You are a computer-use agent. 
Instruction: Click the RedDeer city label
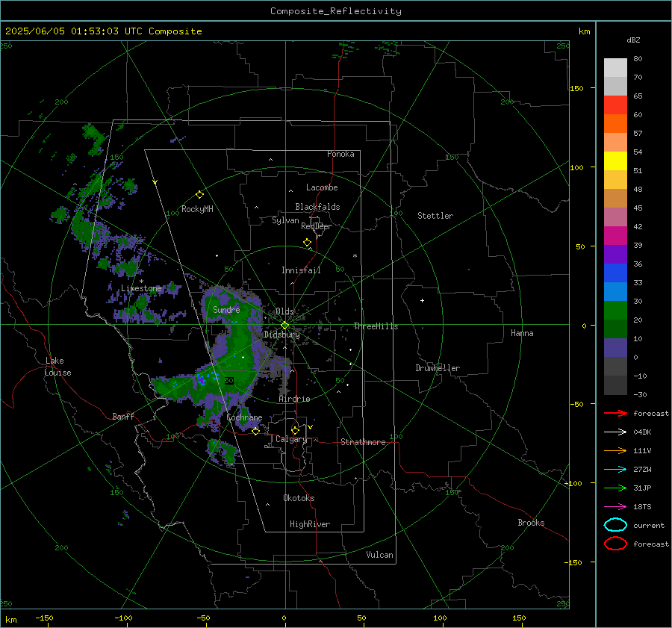[x=317, y=226]
